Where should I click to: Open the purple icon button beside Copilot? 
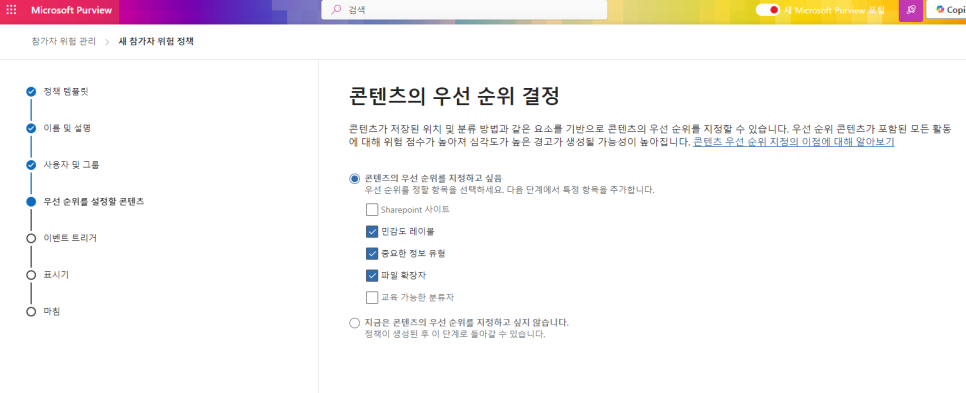(x=911, y=10)
